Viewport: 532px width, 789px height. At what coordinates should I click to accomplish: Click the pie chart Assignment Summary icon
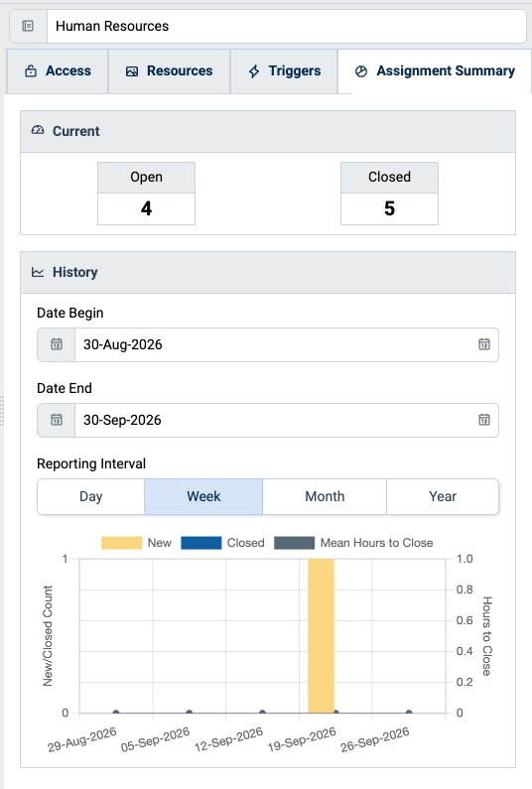click(x=361, y=71)
